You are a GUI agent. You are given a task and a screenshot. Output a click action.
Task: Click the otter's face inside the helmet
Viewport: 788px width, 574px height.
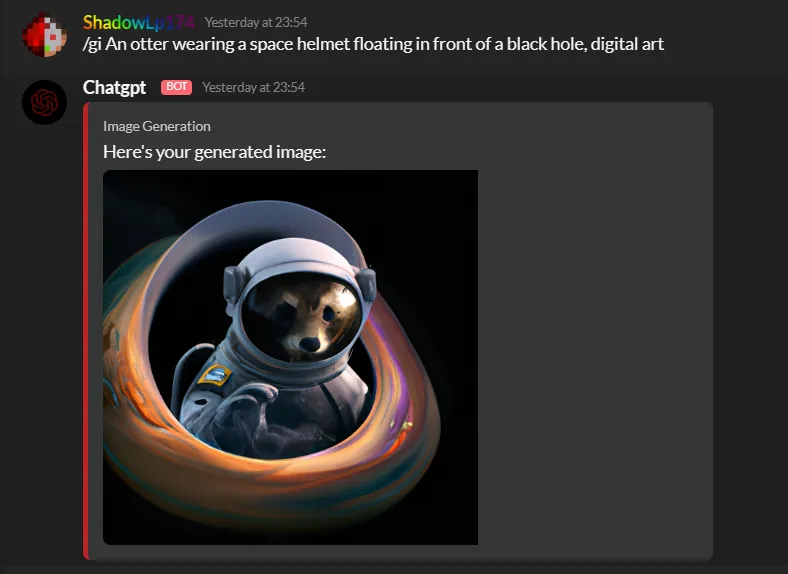tap(302, 318)
